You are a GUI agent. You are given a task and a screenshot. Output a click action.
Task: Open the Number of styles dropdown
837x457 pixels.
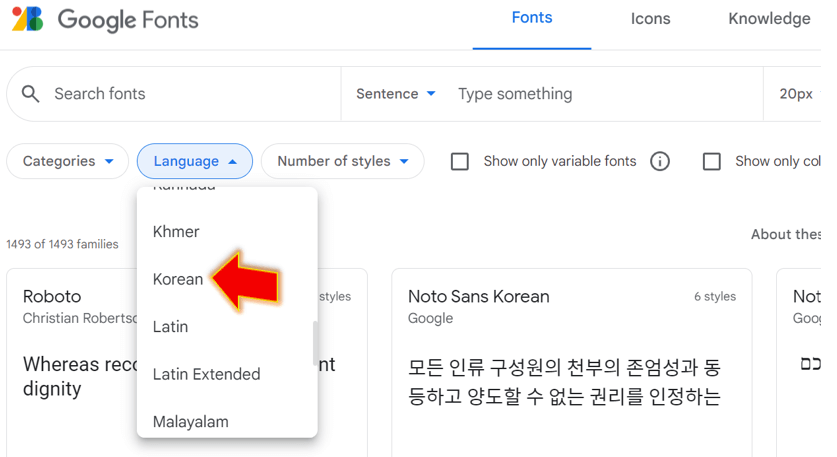[343, 161]
